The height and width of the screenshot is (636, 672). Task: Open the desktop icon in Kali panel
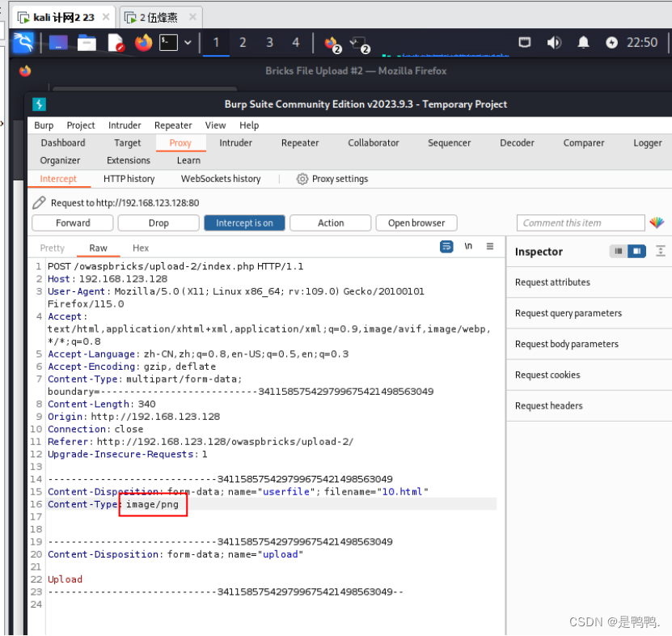[58, 43]
